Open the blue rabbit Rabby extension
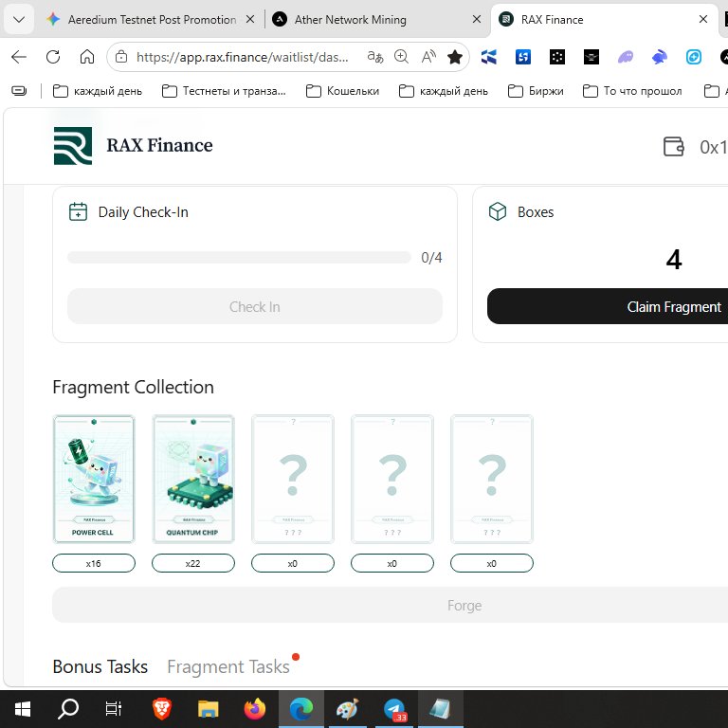 point(660,57)
